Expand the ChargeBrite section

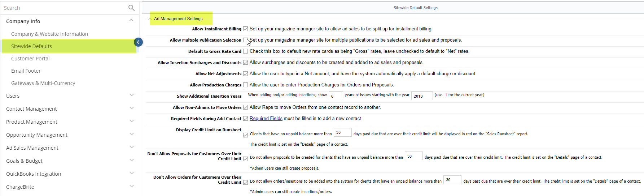click(x=131, y=186)
